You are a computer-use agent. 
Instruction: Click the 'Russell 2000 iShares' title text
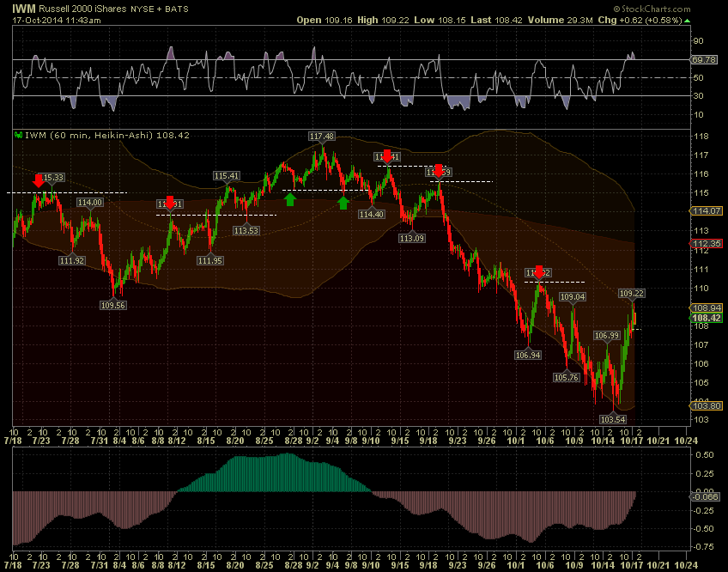(84, 9)
